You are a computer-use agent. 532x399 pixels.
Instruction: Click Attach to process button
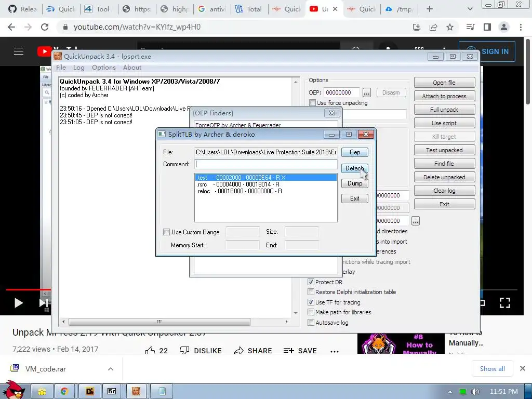coord(445,96)
